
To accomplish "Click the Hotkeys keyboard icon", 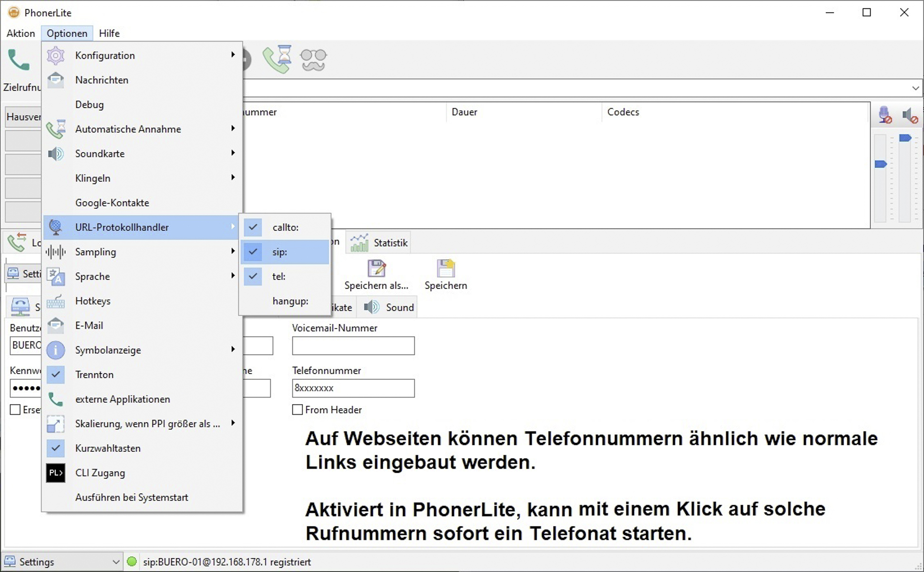I will [56, 301].
